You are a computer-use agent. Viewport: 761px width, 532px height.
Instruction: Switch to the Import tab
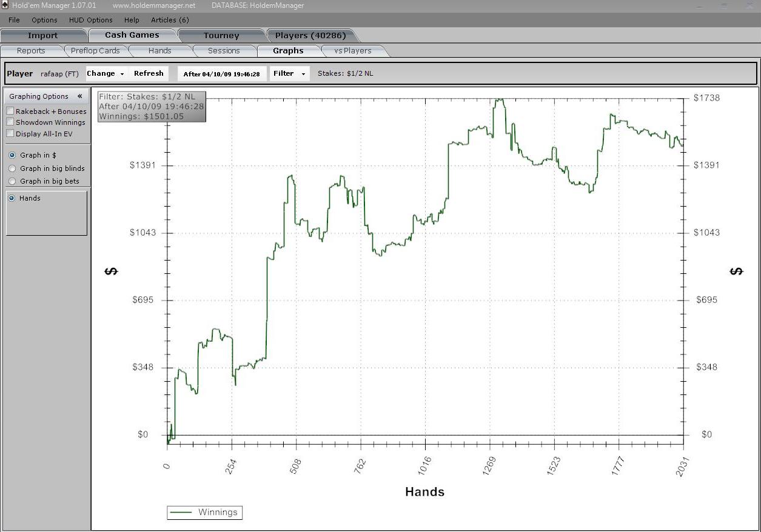tap(42, 35)
